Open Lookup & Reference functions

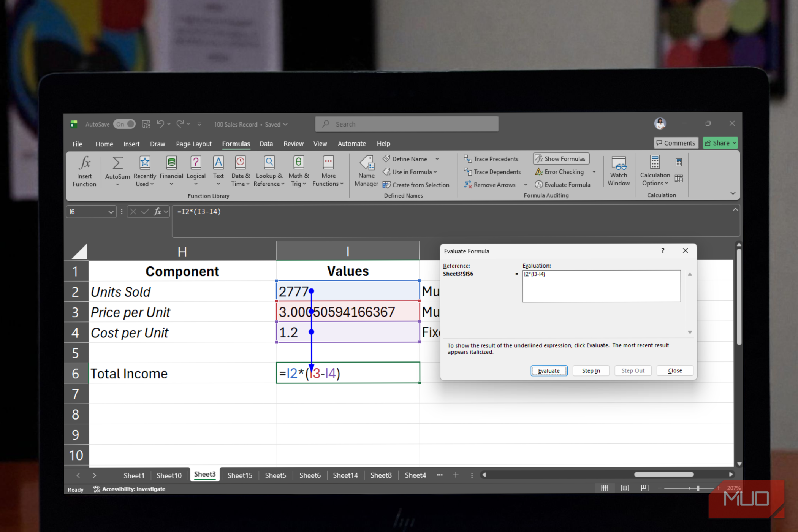269,172
